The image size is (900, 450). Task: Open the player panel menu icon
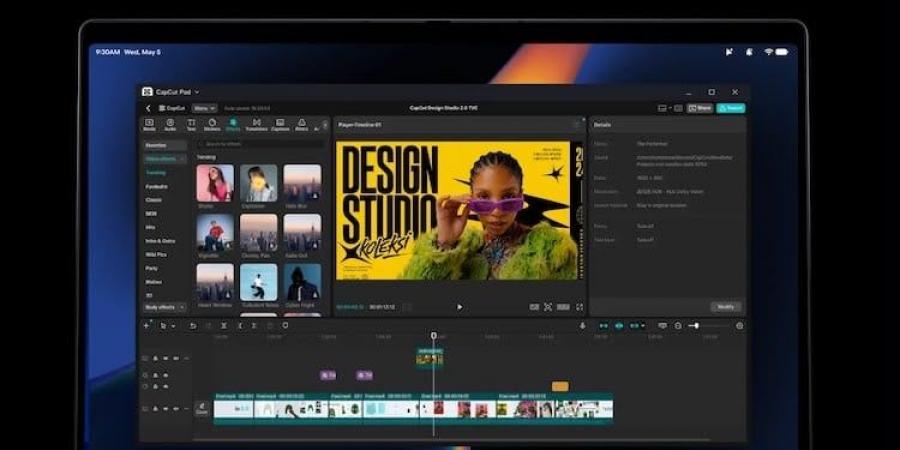point(577,125)
